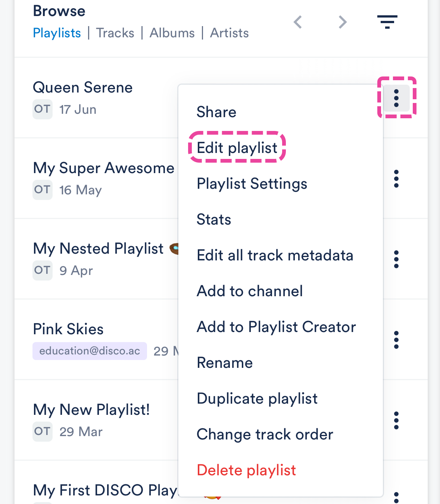Switch to the Artists tab
The image size is (440, 504).
(x=229, y=33)
